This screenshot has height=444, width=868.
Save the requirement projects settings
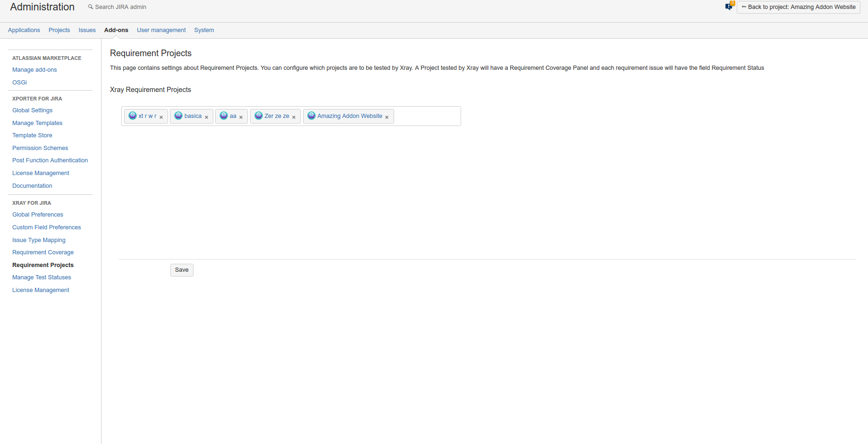coord(182,270)
